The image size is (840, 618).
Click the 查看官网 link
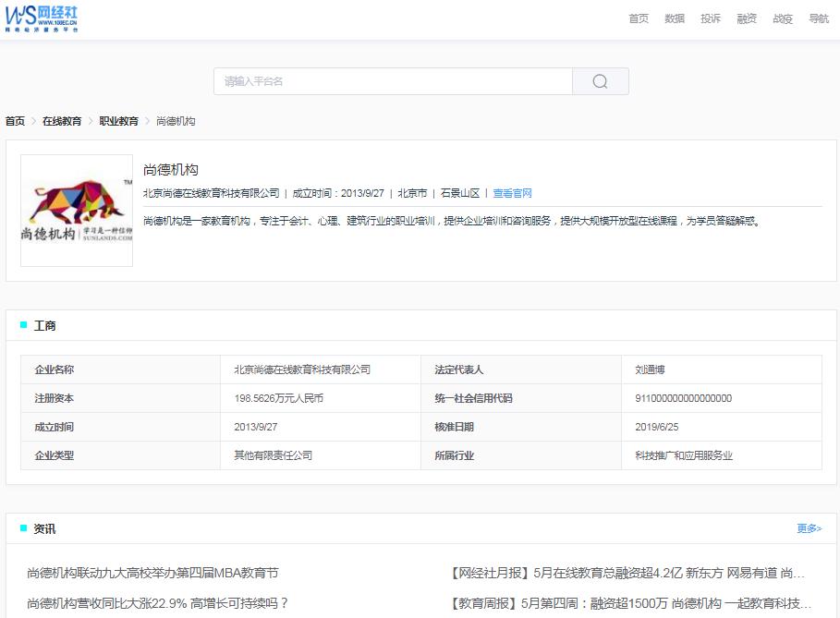coord(514,193)
